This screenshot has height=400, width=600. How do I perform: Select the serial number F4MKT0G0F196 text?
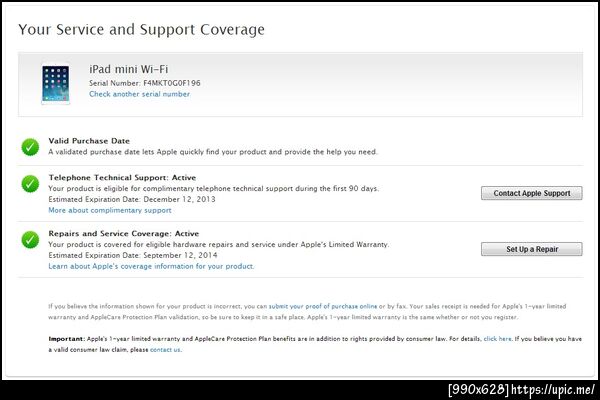point(172,83)
